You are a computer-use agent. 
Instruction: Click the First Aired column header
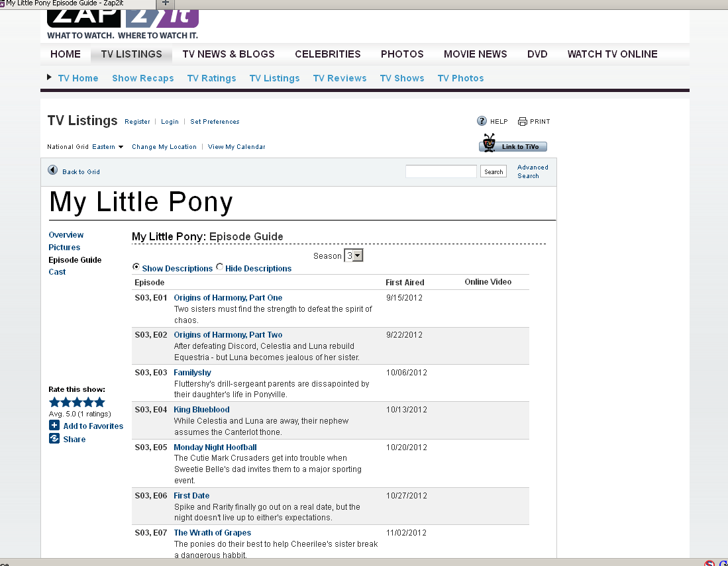coord(405,283)
